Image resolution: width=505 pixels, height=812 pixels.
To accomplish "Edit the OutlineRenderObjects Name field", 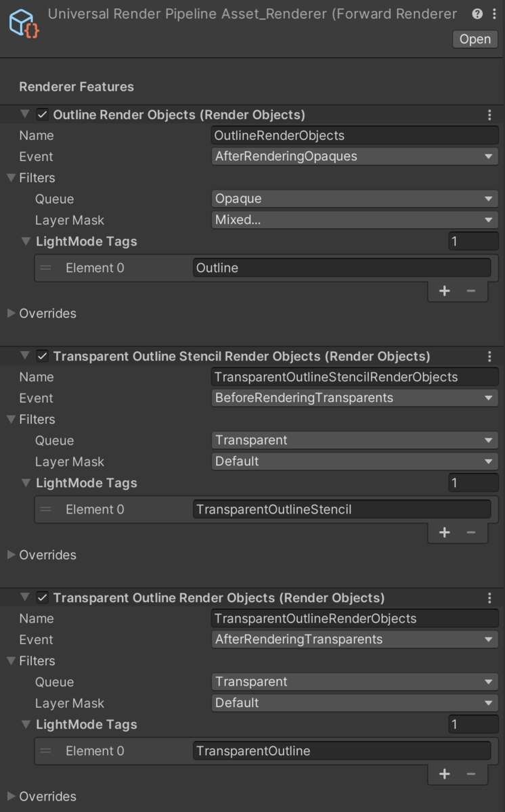I will tap(355, 135).
